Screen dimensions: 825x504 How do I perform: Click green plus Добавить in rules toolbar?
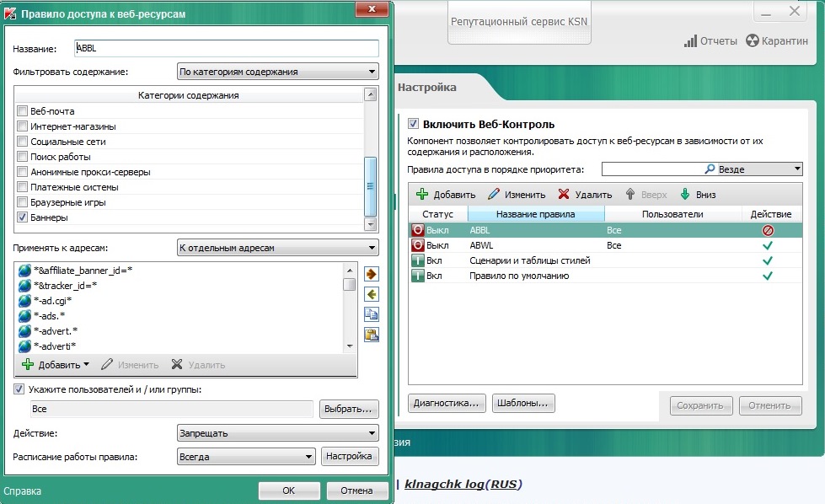point(446,195)
